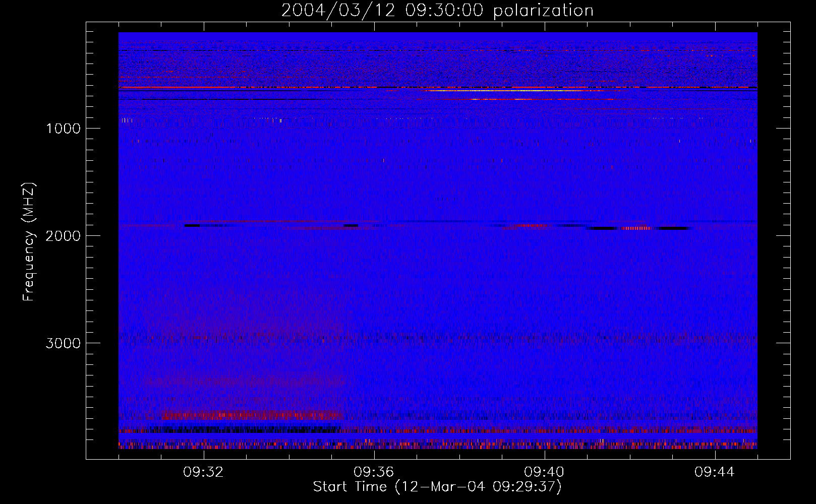Click the plot title '2004/03/12 09:30:00 polarization'
The height and width of the screenshot is (504, 816).
pos(437,11)
